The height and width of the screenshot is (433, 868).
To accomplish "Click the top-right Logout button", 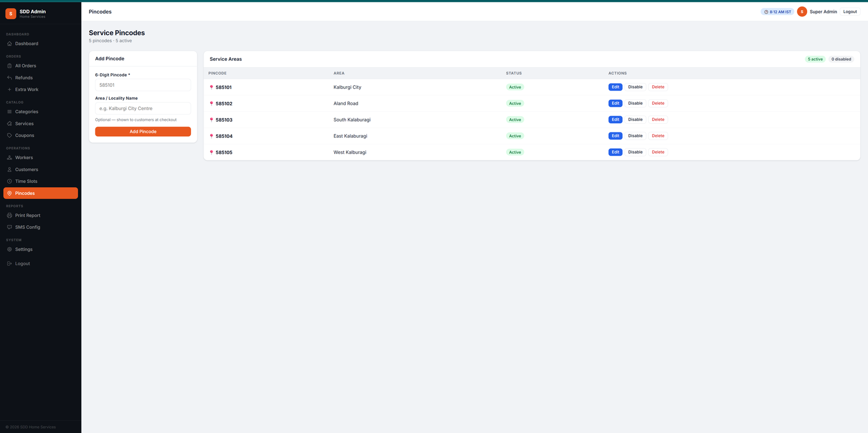I will pos(850,11).
